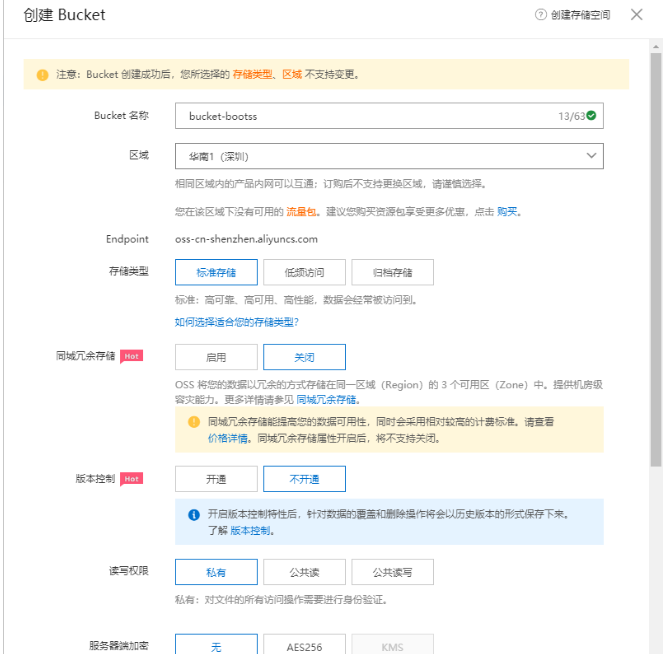Click the Hot badge beside 版本控制
The image size is (664, 654).
point(132,479)
